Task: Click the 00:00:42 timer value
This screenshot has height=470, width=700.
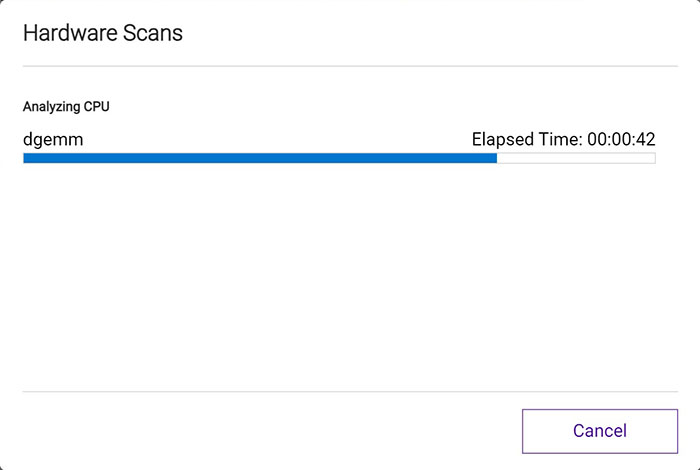Action: point(621,140)
